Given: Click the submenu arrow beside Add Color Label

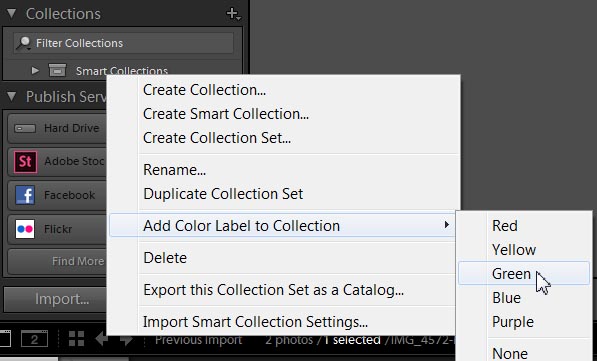Looking at the screenshot, I should 447,225.
